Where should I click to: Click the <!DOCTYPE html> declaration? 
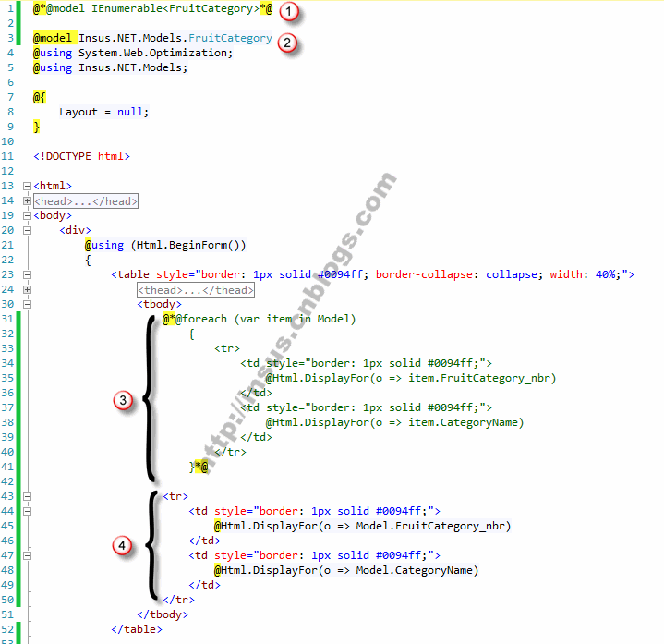[x=81, y=156]
